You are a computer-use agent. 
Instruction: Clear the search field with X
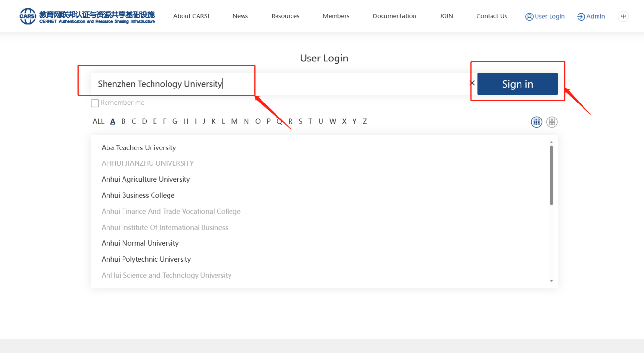[x=472, y=83]
